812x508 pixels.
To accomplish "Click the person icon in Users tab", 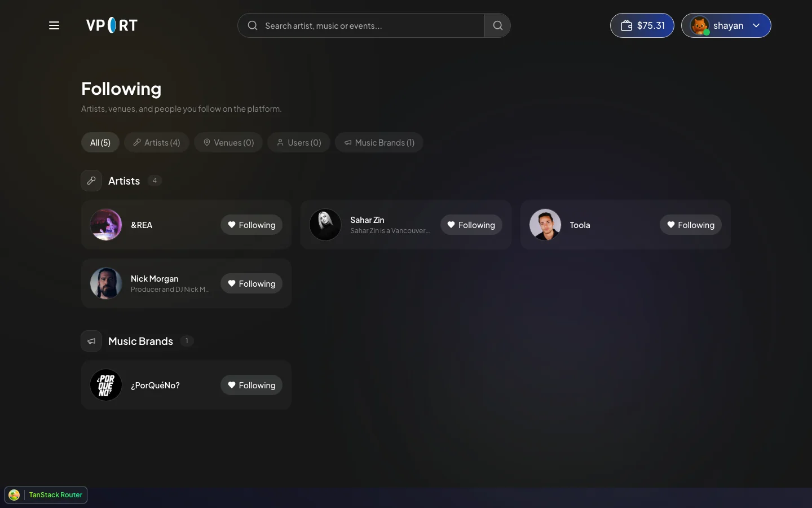I will tap(280, 142).
